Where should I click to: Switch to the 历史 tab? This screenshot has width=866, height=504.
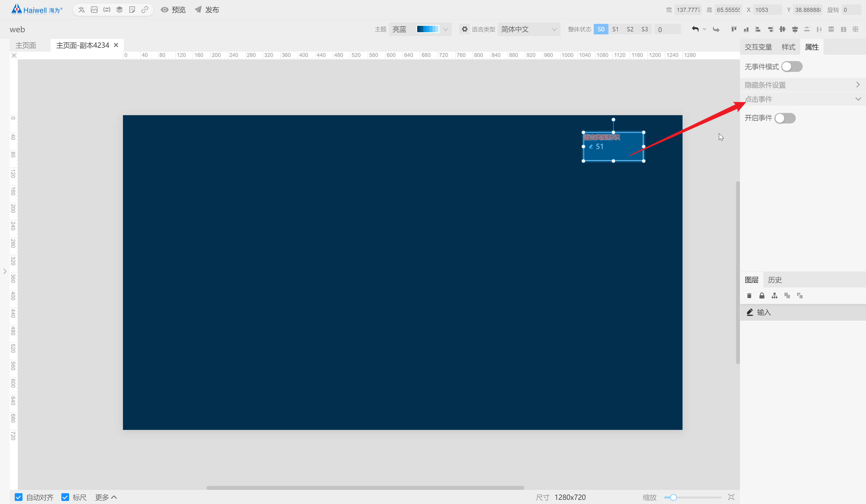point(775,280)
